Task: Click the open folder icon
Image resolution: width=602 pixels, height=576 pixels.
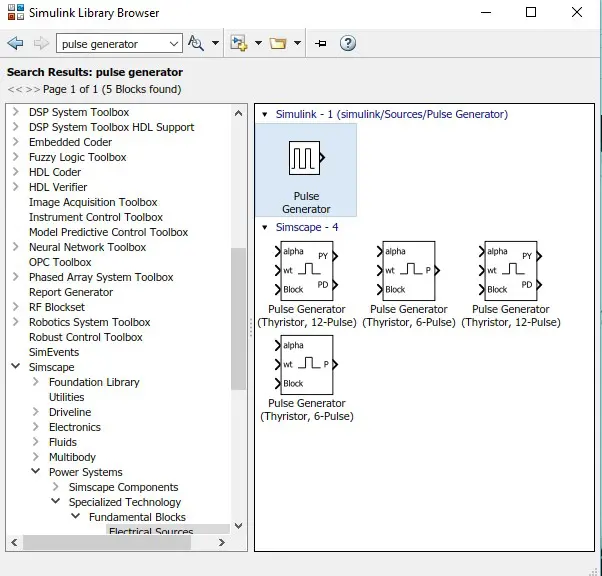Action: [278, 44]
